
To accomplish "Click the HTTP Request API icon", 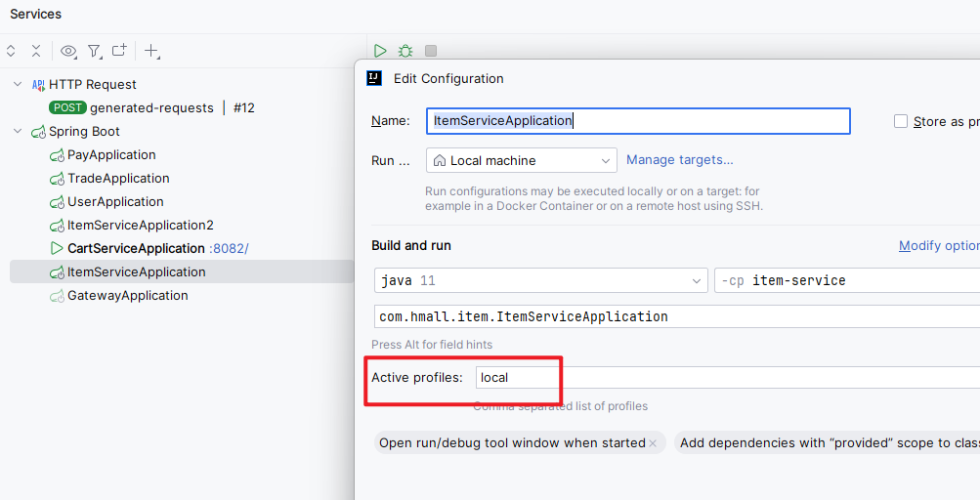I will 39,84.
